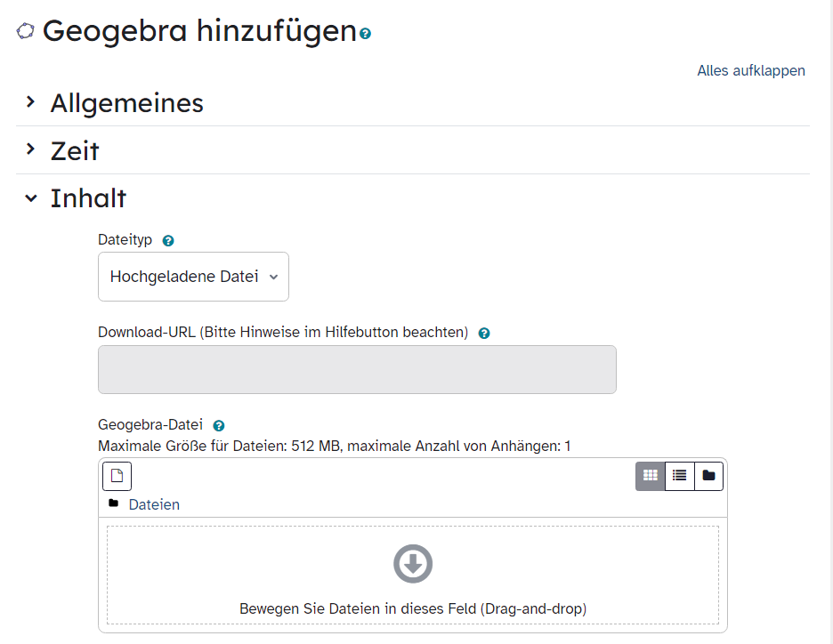Show help for Geogebra-Datei
The width and height of the screenshot is (833, 644).
tap(219, 426)
